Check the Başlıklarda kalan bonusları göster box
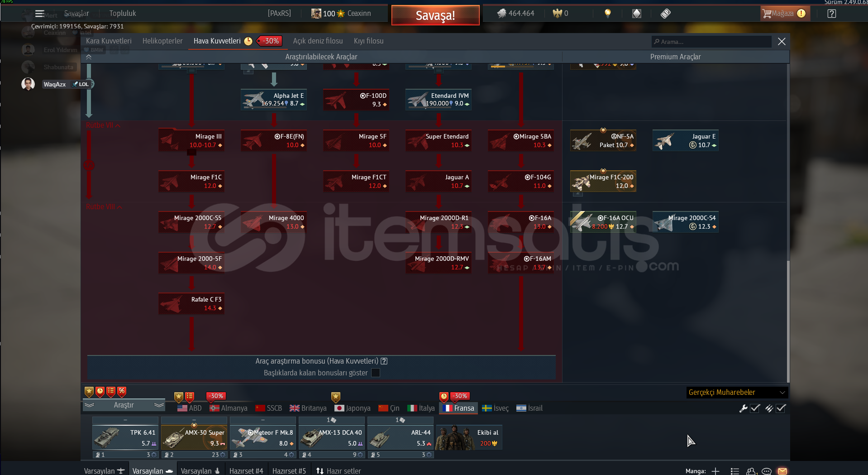868x475 pixels. coord(375,373)
